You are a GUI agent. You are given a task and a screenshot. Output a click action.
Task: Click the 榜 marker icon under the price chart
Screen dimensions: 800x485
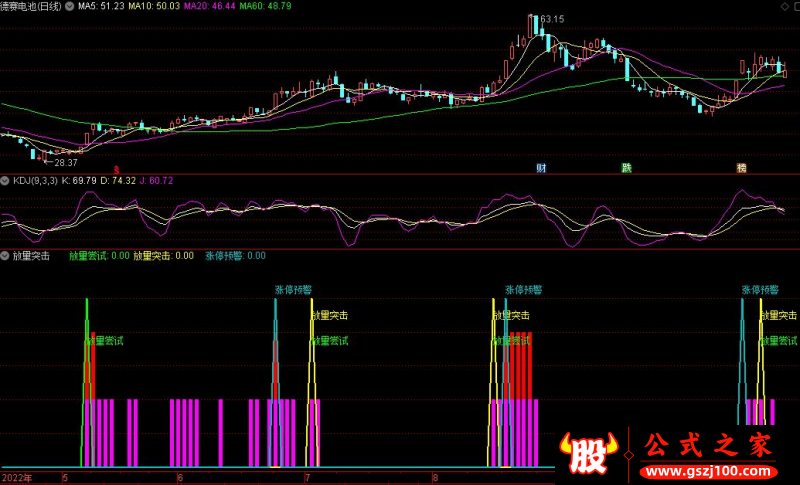pyautogui.click(x=741, y=168)
